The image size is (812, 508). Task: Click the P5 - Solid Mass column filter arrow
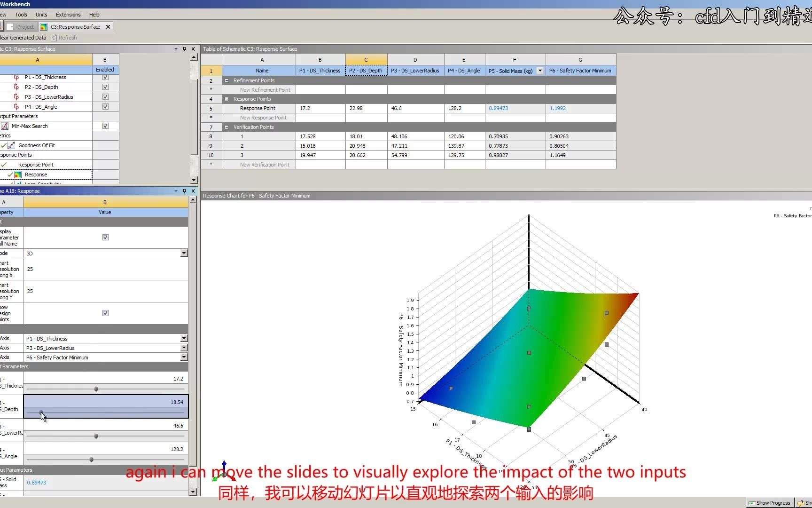point(539,71)
